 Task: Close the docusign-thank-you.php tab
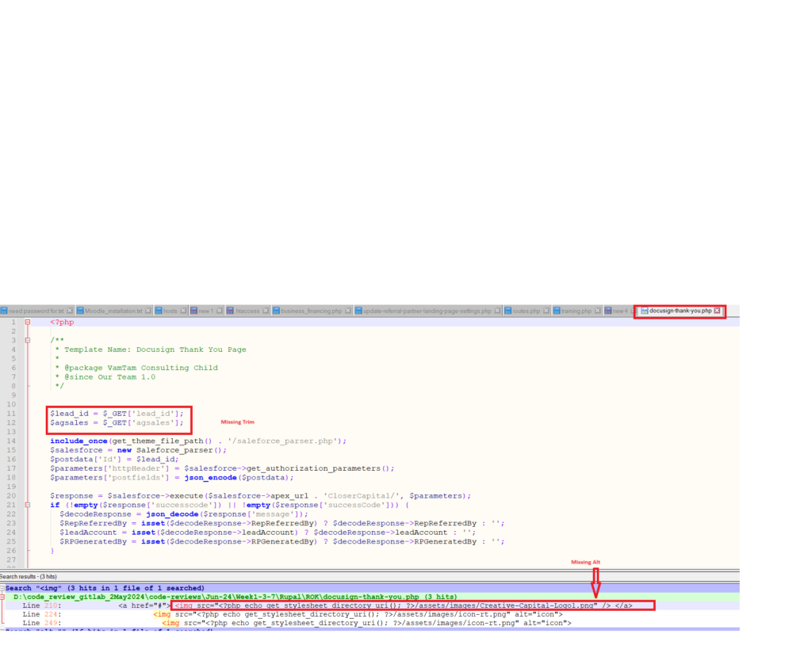[x=718, y=311]
